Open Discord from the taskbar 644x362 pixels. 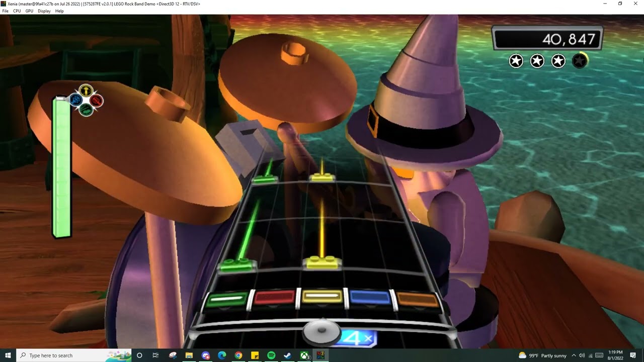[x=206, y=355]
